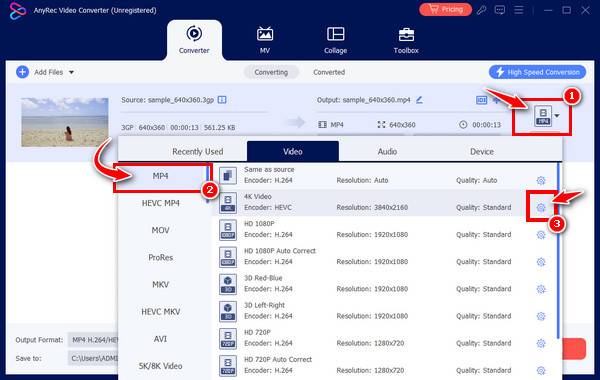Select the Recently Used tab
This screenshot has width=600, height=380.
[197, 152]
